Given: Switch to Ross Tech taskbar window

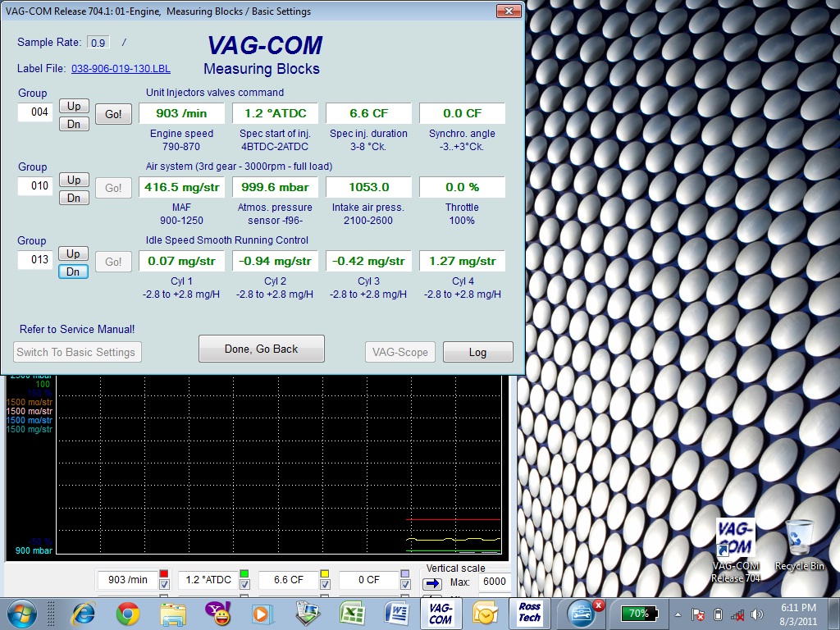Looking at the screenshot, I should click(529, 614).
